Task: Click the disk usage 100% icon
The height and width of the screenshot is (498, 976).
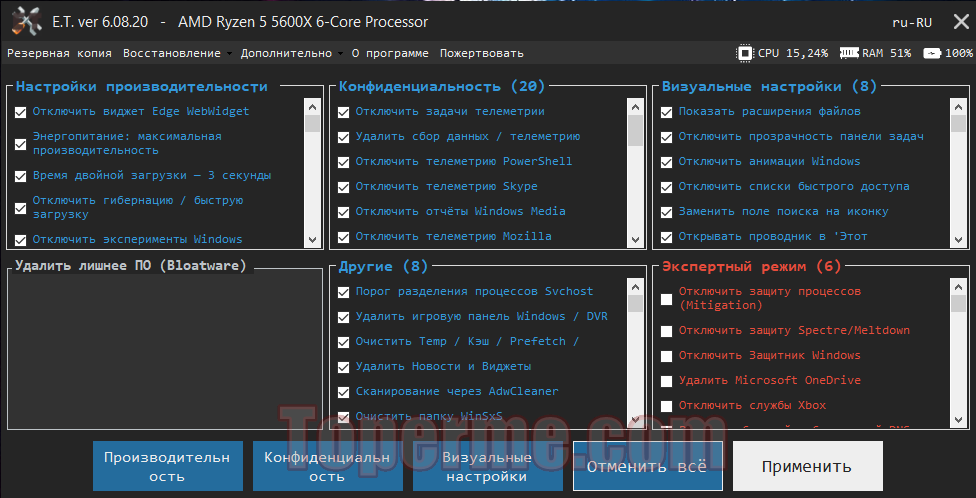Action: coord(932,53)
